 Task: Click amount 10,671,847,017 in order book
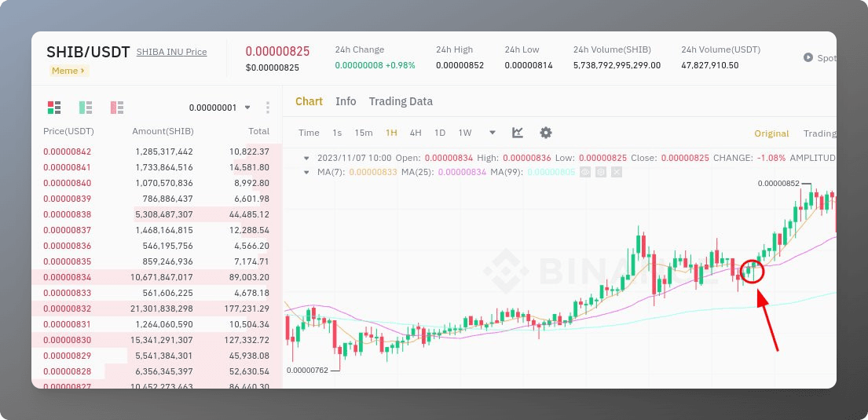pos(162,277)
